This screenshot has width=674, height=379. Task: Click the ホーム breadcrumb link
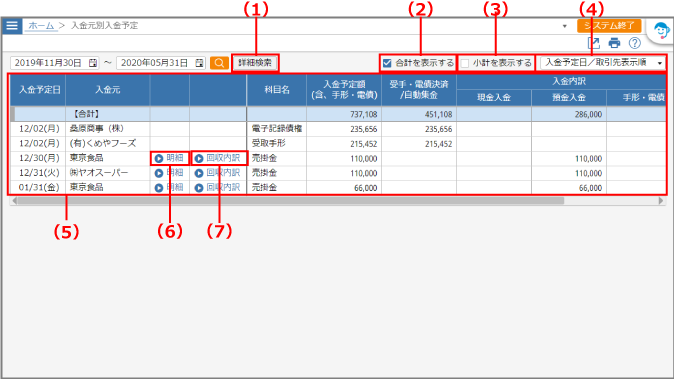coord(41,26)
